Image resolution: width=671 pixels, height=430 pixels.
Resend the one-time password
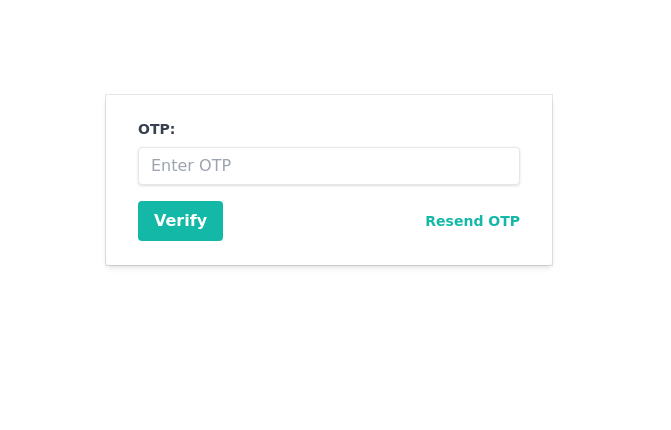point(472,221)
